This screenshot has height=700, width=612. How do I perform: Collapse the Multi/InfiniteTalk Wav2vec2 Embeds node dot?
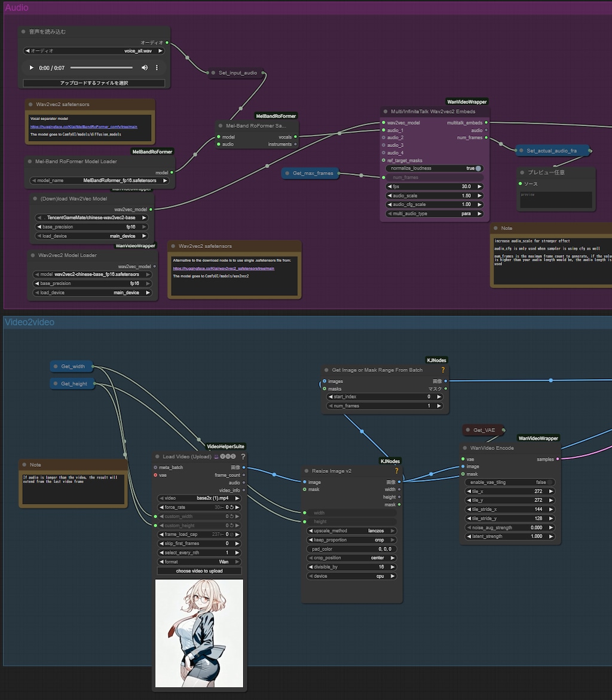pos(385,111)
